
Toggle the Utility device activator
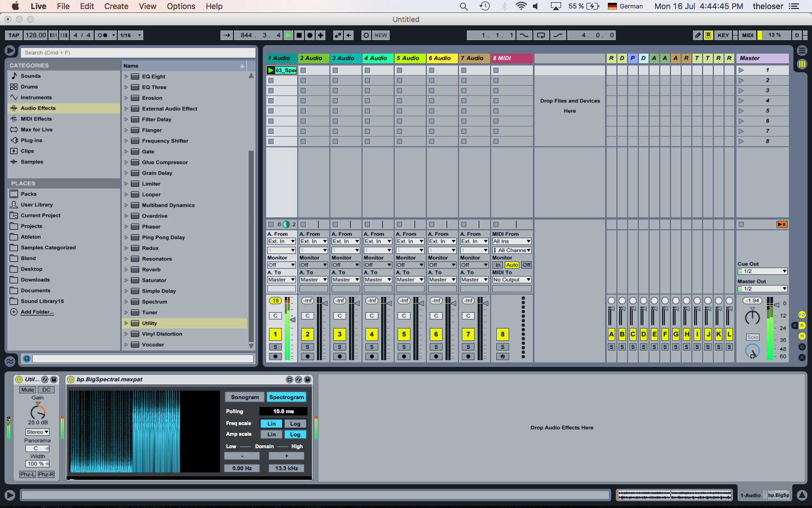[19, 379]
